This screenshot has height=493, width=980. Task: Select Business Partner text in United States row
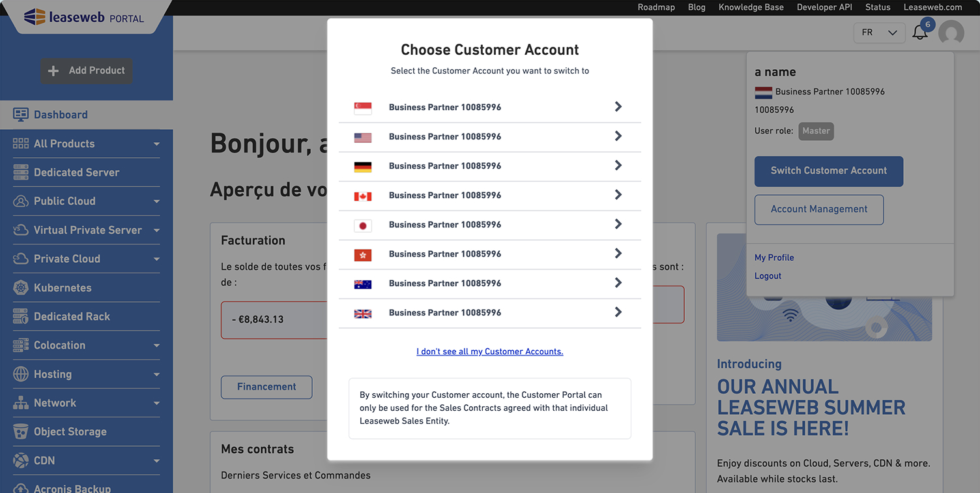pyautogui.click(x=445, y=137)
